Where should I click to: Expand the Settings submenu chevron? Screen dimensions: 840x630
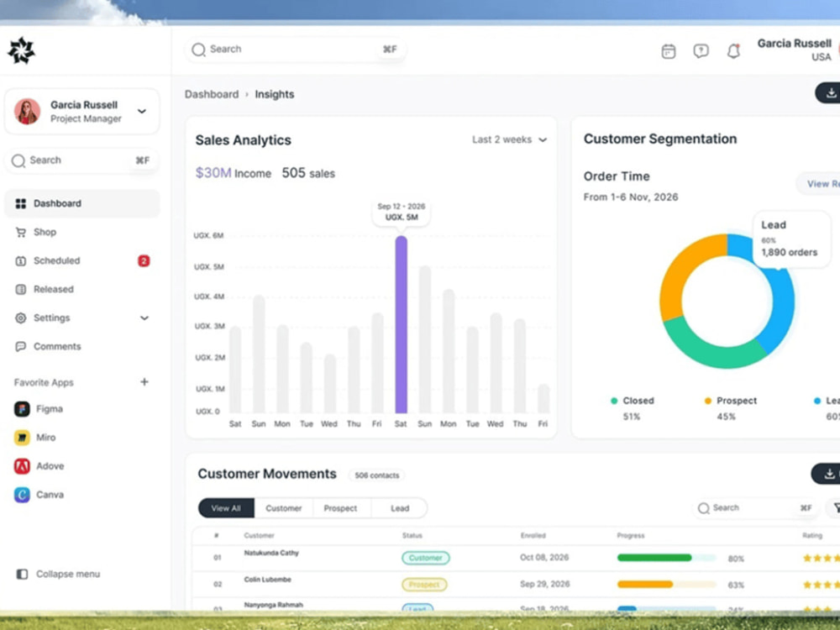[144, 318]
